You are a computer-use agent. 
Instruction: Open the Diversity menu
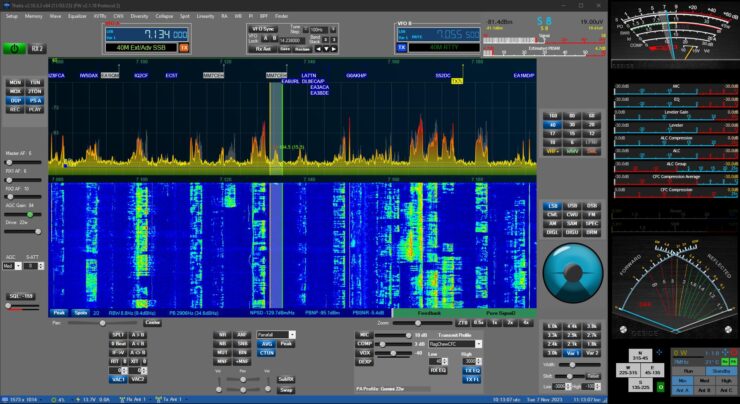(x=139, y=16)
